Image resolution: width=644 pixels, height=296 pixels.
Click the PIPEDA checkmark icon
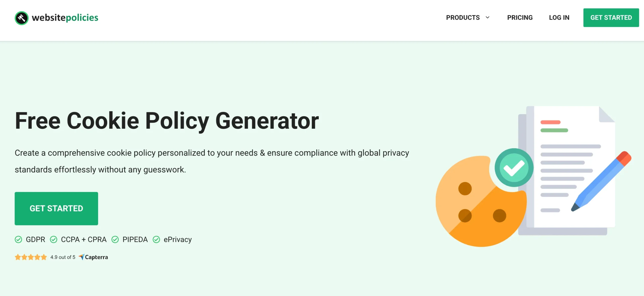click(x=115, y=239)
